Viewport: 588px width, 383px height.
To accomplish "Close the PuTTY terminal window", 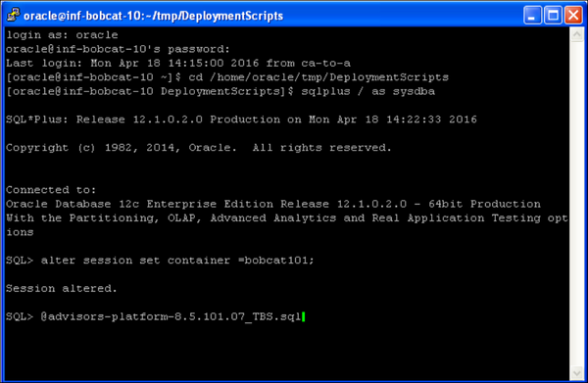I will click(573, 16).
